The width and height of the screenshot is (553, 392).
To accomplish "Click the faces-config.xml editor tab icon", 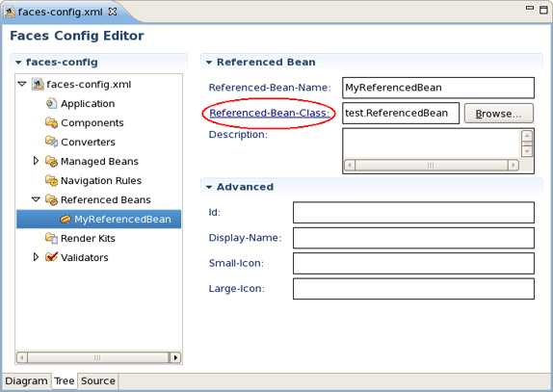I will click(10, 12).
